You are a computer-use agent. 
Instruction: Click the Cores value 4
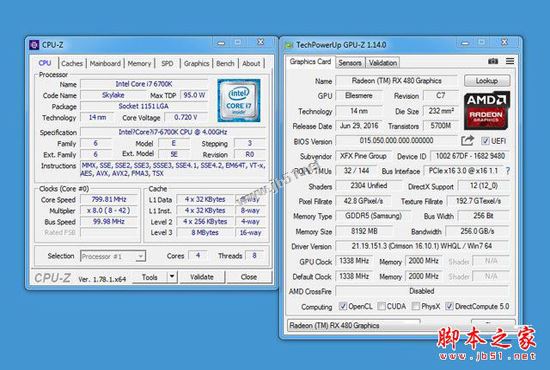pos(198,255)
